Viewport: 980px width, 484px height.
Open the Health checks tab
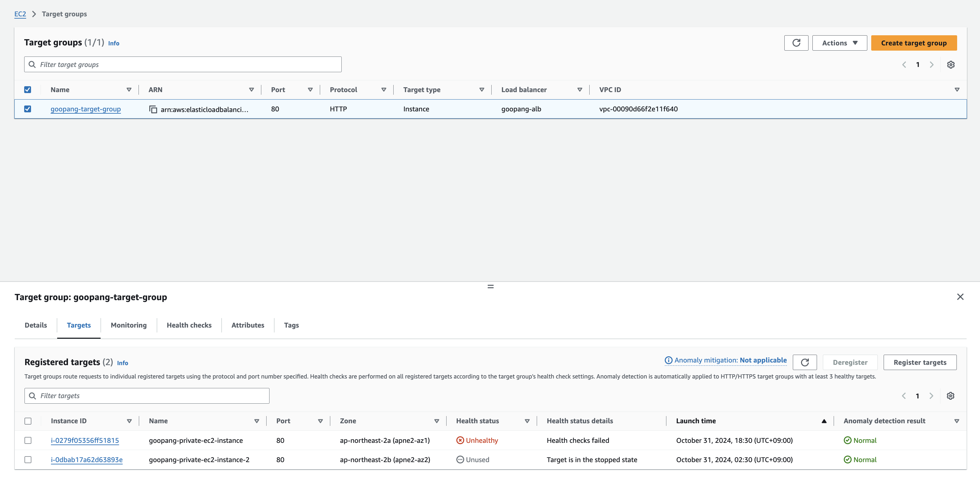189,325
